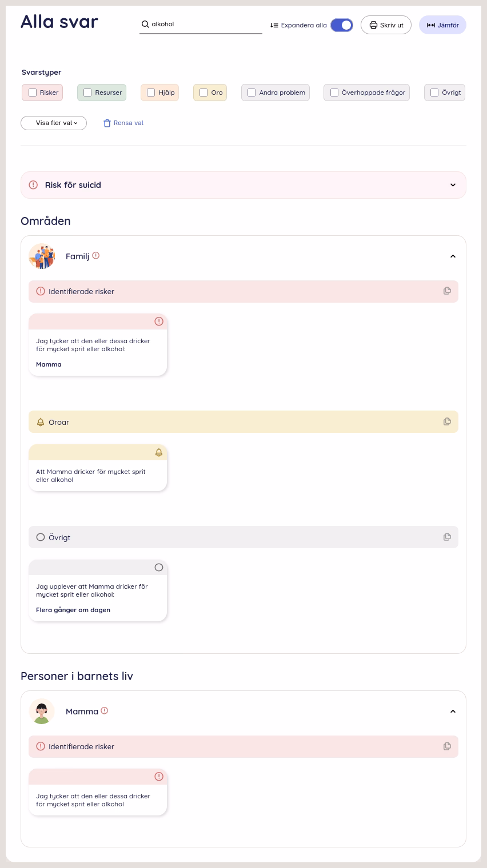Click the bell icon on Oroar card

coord(159,452)
